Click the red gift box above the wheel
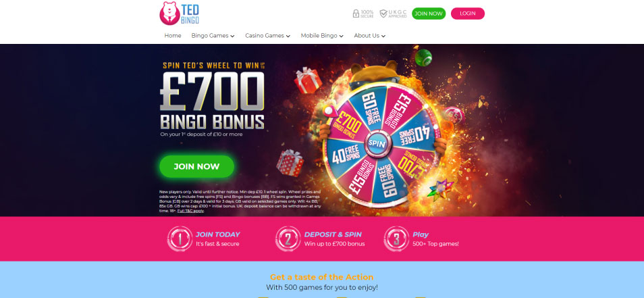The image size is (644, 298). tap(308, 80)
